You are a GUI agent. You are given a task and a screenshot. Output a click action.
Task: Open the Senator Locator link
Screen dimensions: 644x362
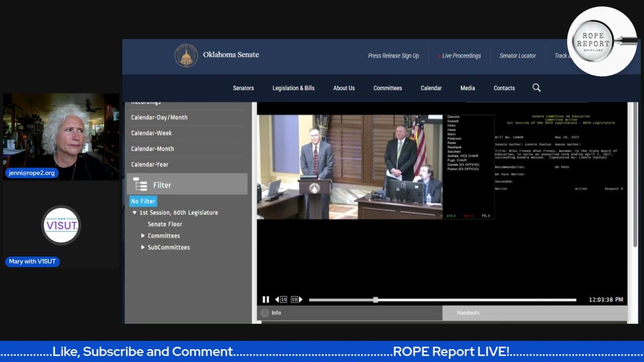click(x=518, y=56)
